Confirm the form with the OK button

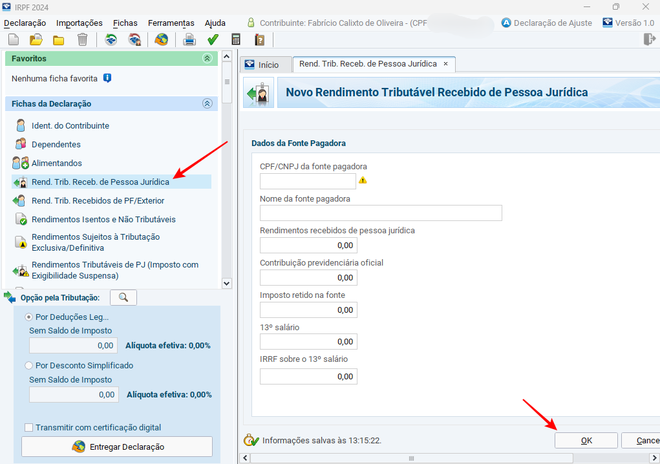[x=586, y=440]
